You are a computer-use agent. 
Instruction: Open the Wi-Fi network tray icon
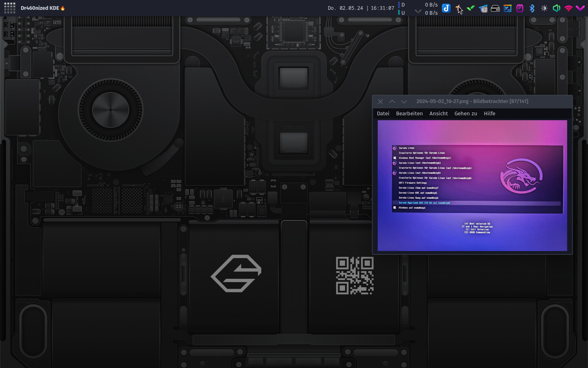click(x=568, y=8)
